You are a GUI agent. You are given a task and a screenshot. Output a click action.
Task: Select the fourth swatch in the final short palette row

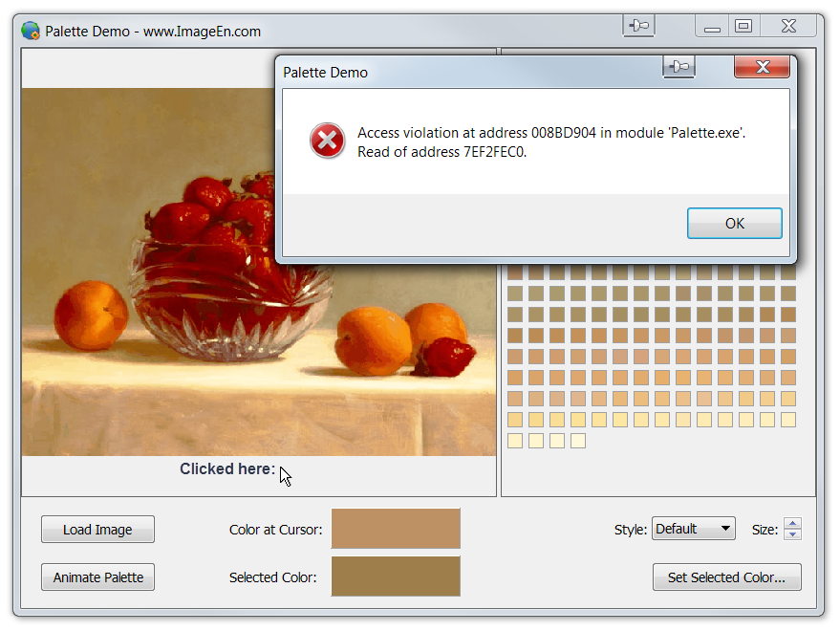point(578,441)
